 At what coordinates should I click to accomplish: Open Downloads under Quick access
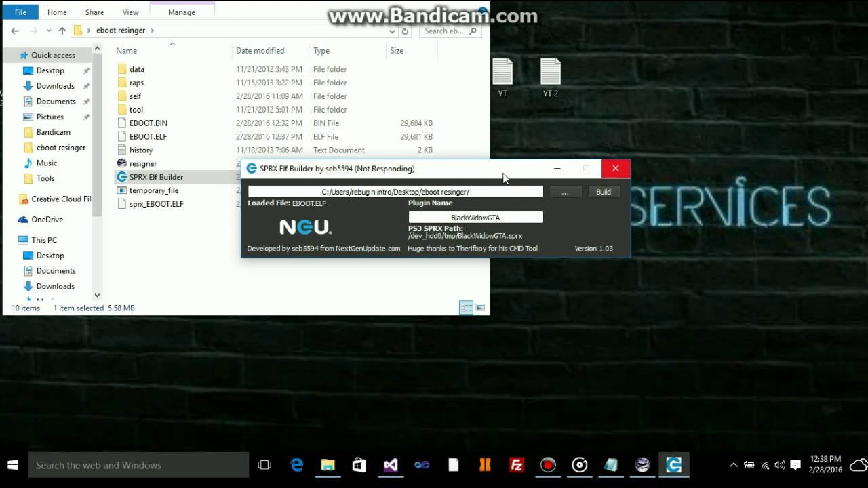point(56,86)
